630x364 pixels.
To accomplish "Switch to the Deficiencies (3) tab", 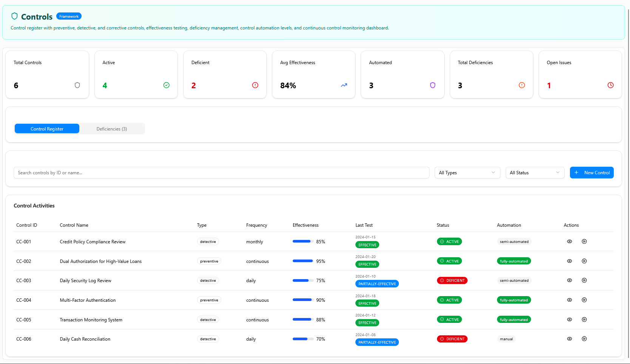I will click(112, 129).
